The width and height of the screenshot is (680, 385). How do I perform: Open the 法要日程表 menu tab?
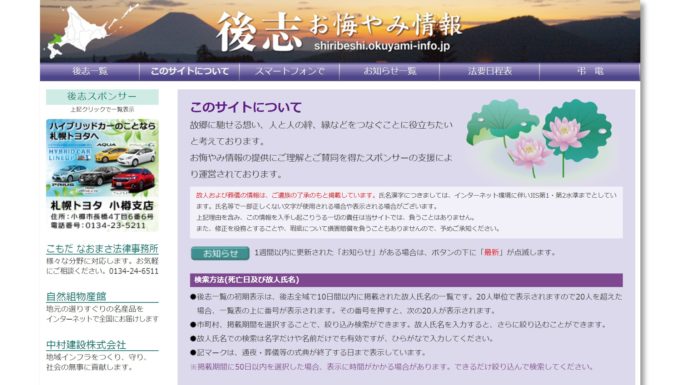490,72
